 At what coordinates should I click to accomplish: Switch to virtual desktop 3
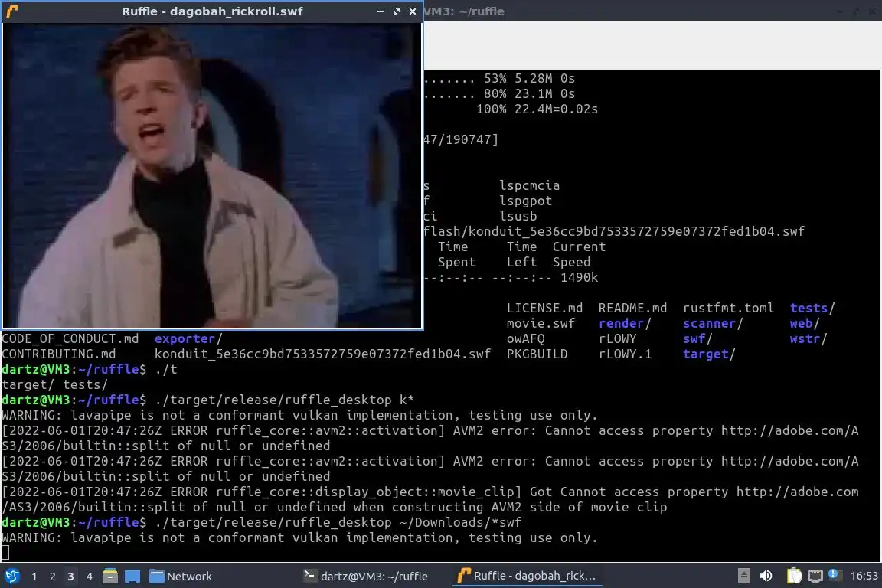[x=70, y=577]
